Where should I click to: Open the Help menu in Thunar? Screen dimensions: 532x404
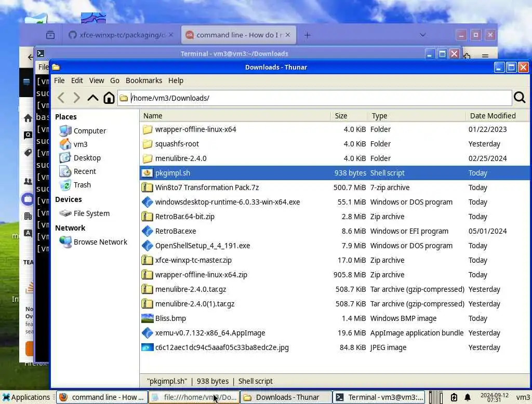[176, 80]
